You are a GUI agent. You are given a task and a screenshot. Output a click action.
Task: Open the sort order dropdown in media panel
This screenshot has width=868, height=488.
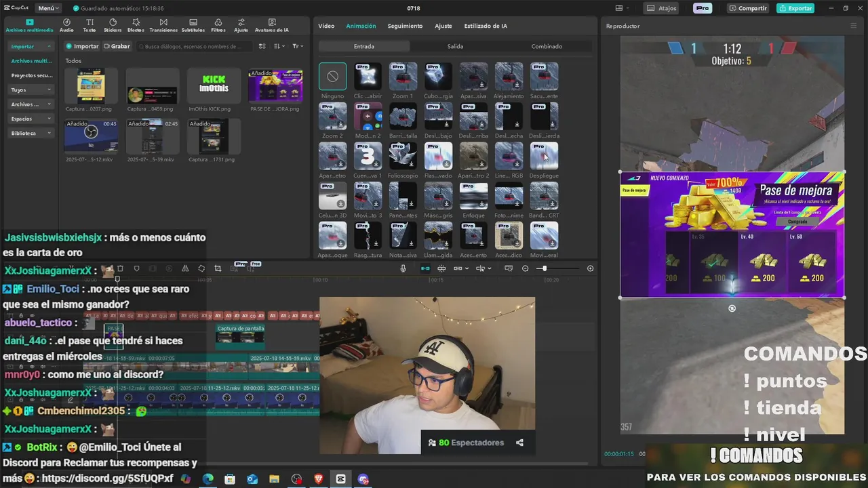coord(279,46)
